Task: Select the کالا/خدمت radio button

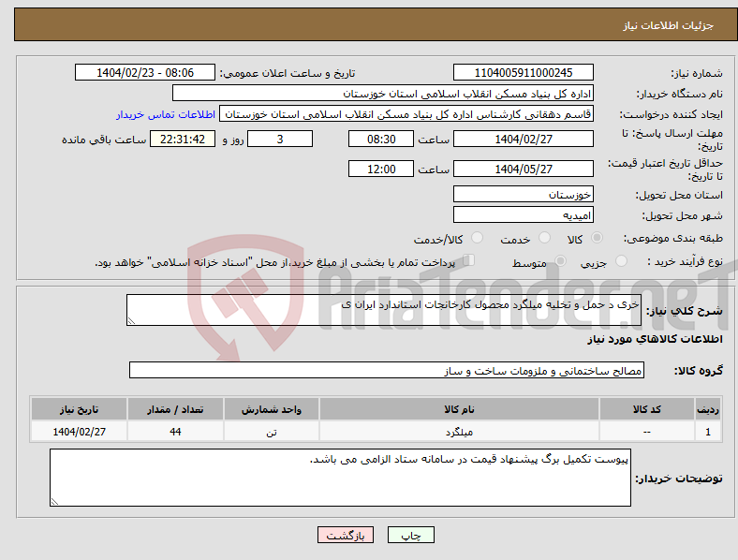Action: click(478, 238)
